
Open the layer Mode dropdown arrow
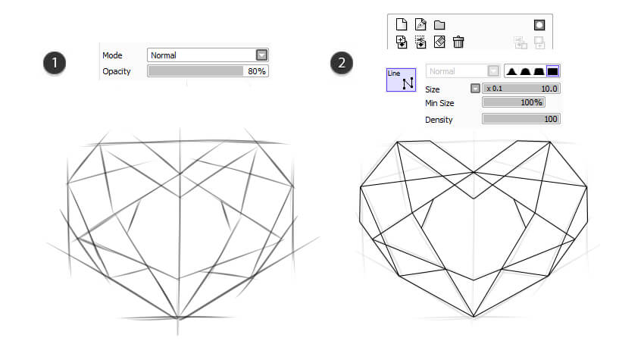tap(261, 55)
